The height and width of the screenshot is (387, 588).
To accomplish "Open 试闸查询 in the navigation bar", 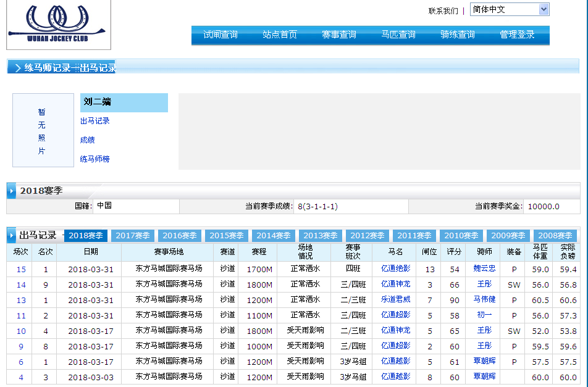I will click(x=220, y=35).
